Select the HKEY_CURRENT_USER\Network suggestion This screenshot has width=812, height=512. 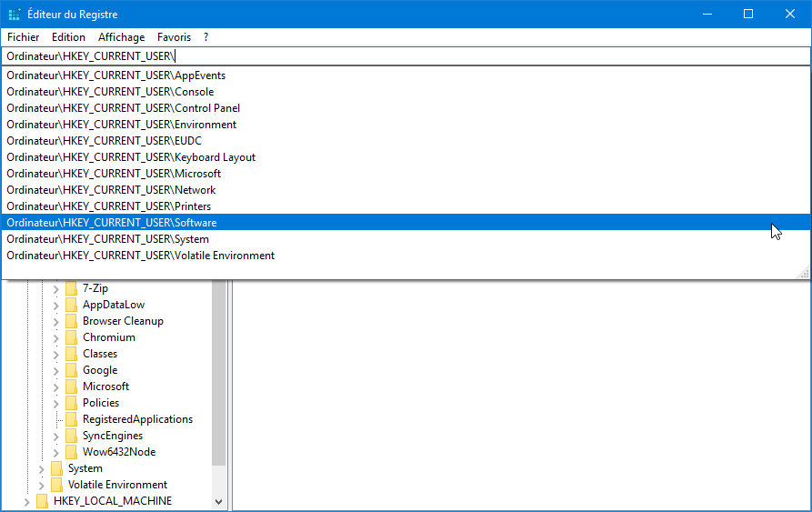click(x=406, y=190)
